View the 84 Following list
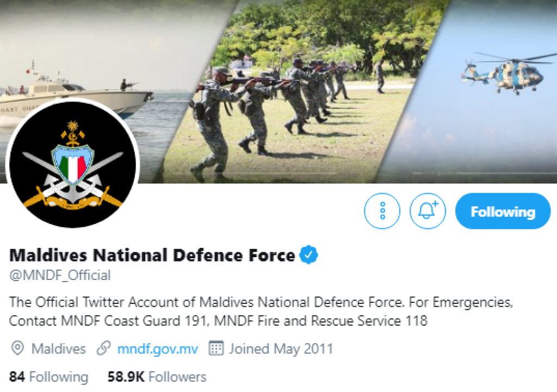The image size is (557, 392). coord(48,377)
